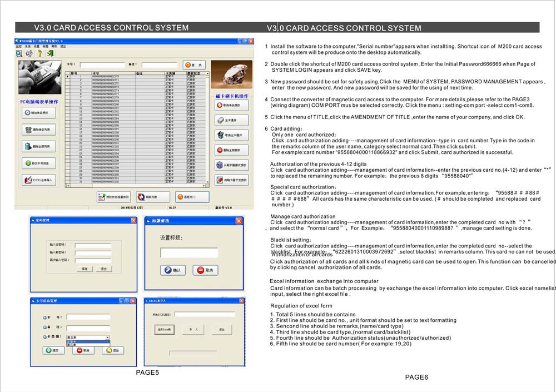Click the green exit-door toolbar icon
Image resolution: width=556 pixels, height=392 pixels.
(50, 53)
